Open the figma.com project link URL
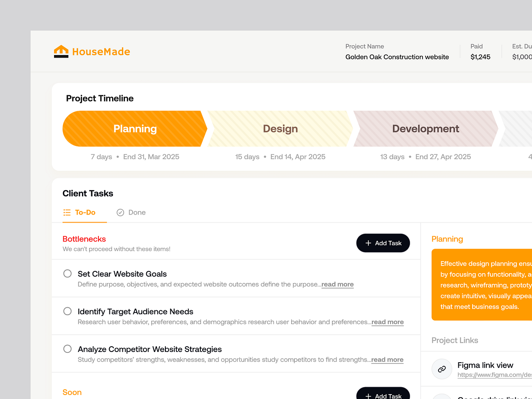The image size is (532, 399). point(494,375)
